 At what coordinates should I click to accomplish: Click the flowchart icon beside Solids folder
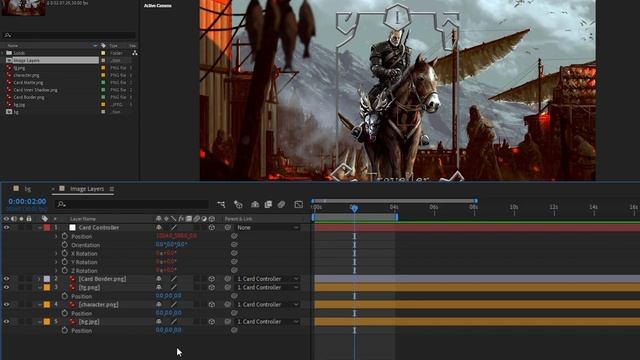(134, 53)
